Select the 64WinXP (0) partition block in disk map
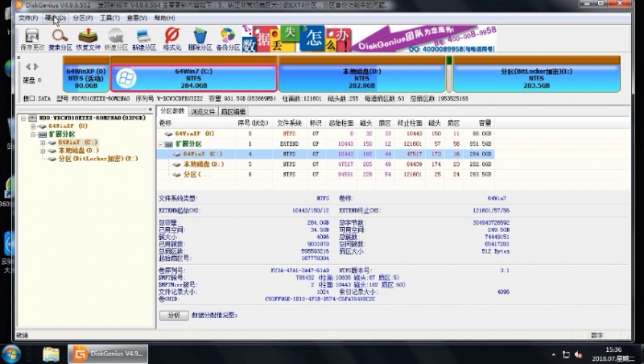The width and height of the screenshot is (644, 364). point(86,74)
